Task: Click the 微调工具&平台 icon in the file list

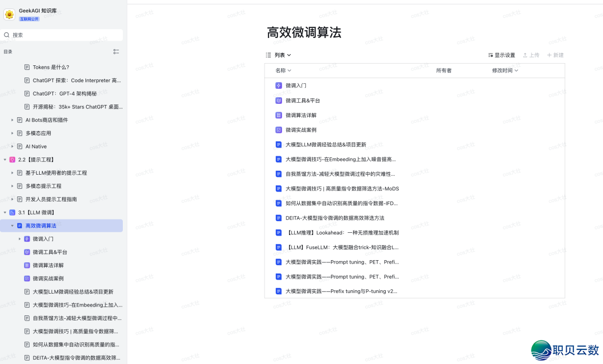Action: pyautogui.click(x=279, y=100)
